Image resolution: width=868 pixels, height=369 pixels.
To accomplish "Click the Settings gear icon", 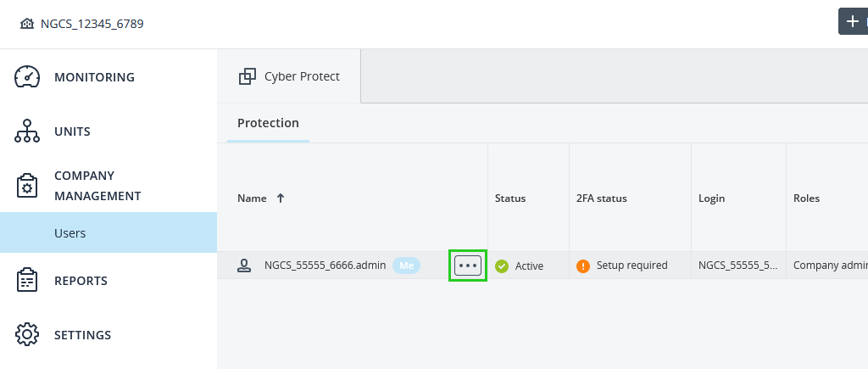I will (x=28, y=335).
